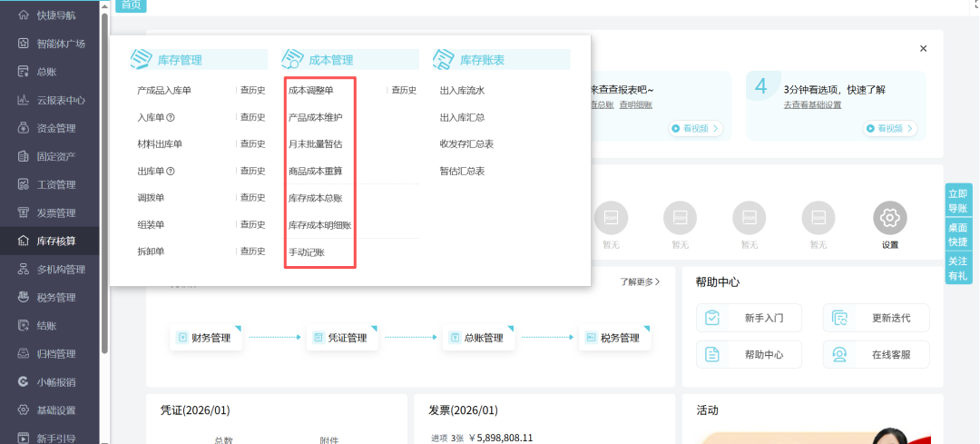Click 查历史 next to 成本调整单

pos(404,91)
